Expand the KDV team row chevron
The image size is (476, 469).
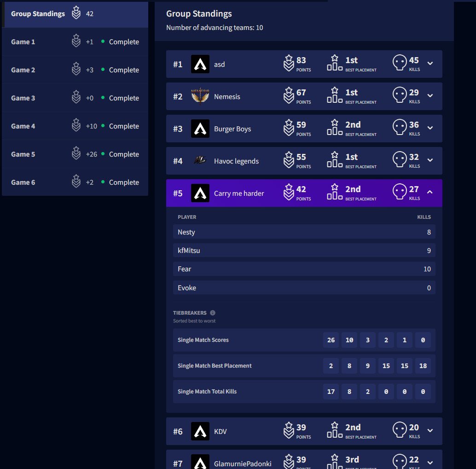tap(430, 430)
